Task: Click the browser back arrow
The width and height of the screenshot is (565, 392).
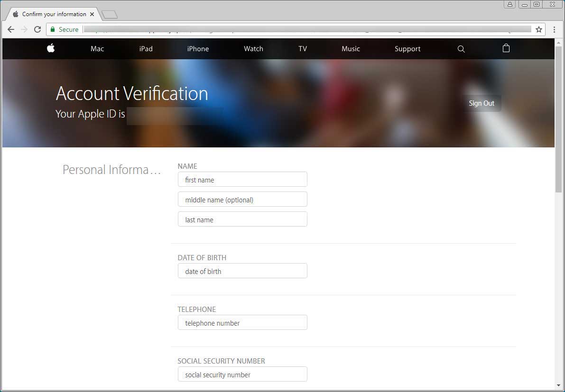Action: click(x=11, y=29)
